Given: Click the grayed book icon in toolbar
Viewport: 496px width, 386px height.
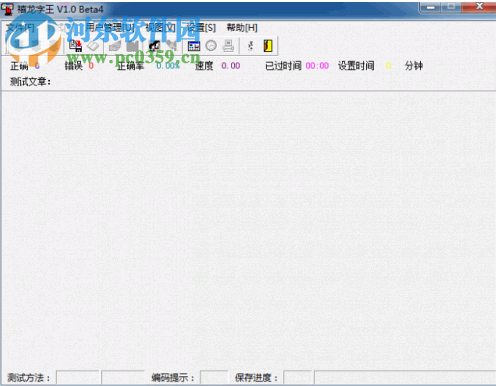Looking at the screenshot, I should point(132,46).
